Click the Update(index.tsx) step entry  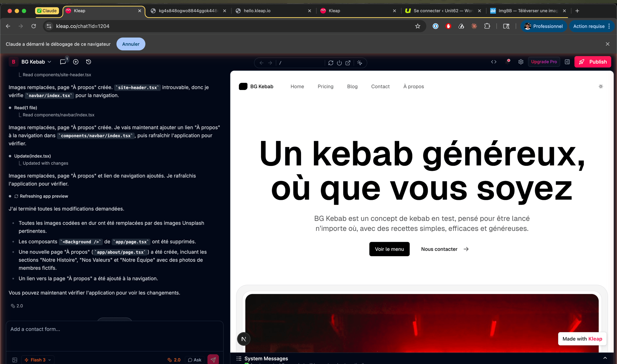point(32,156)
